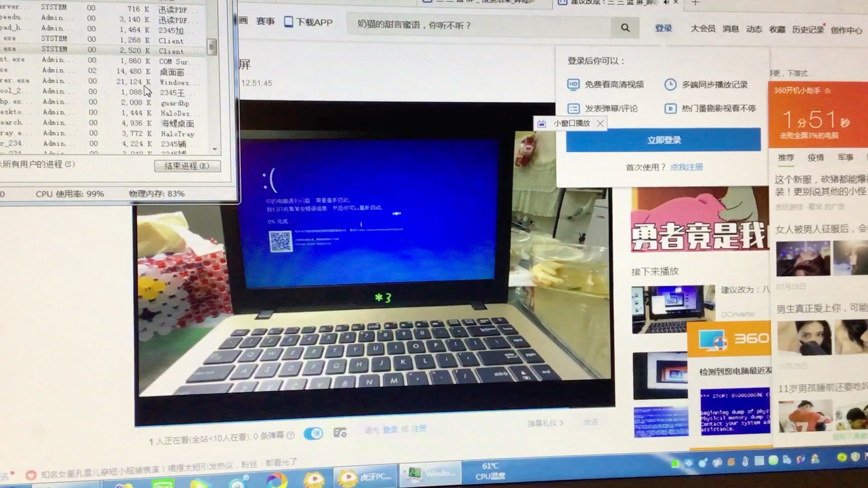Collapse the 360开机小助手 arrow
The height and width of the screenshot is (488, 868).
point(827,91)
